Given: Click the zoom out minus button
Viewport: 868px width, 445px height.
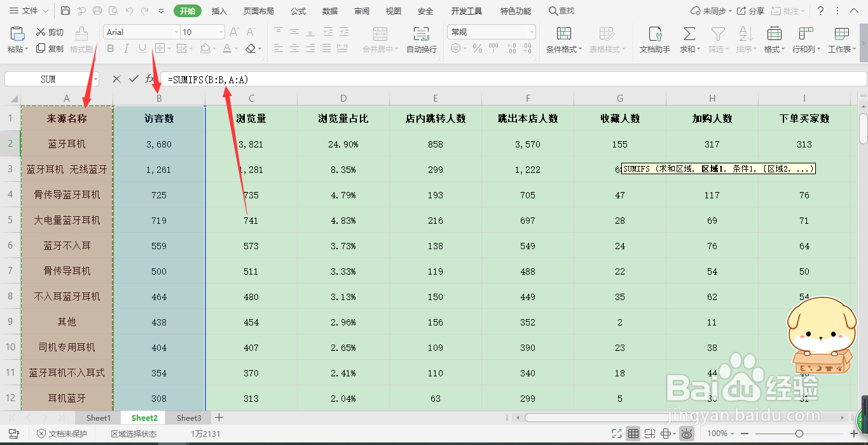Looking at the screenshot, I should tap(745, 433).
